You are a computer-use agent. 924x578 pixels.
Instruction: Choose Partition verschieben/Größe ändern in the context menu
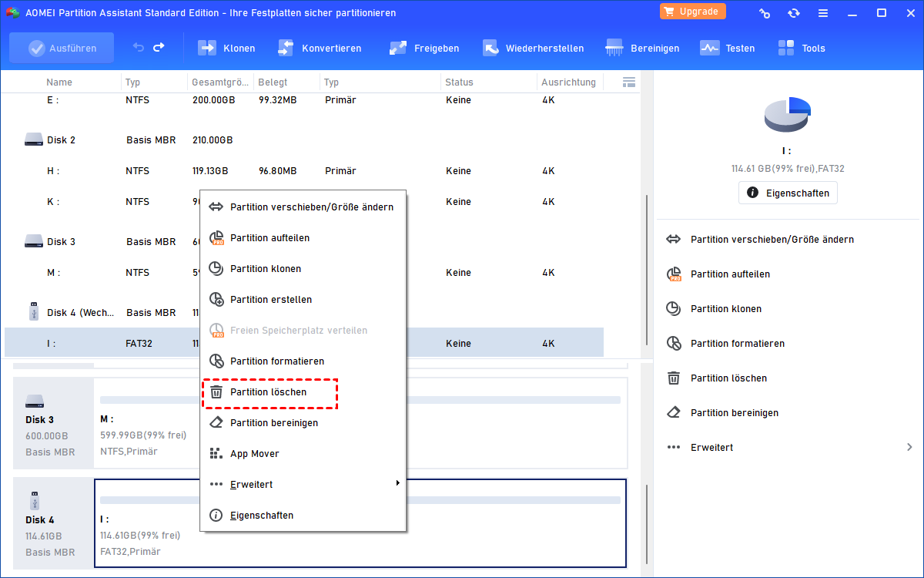tap(303, 207)
